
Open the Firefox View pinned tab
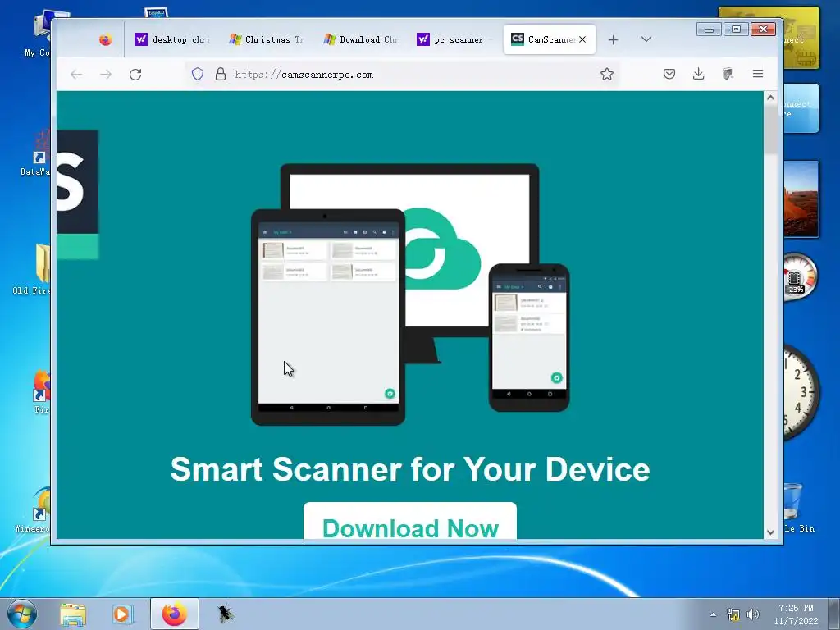coord(106,39)
